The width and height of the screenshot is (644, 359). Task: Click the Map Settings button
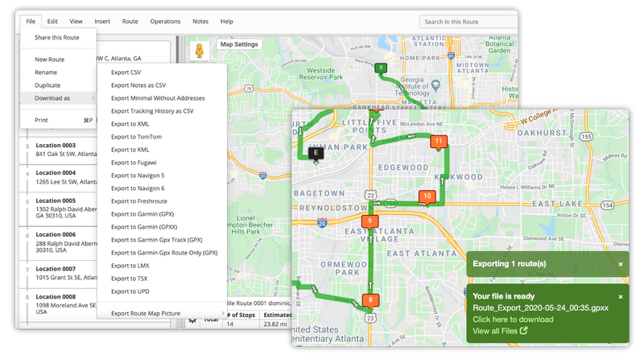click(239, 44)
